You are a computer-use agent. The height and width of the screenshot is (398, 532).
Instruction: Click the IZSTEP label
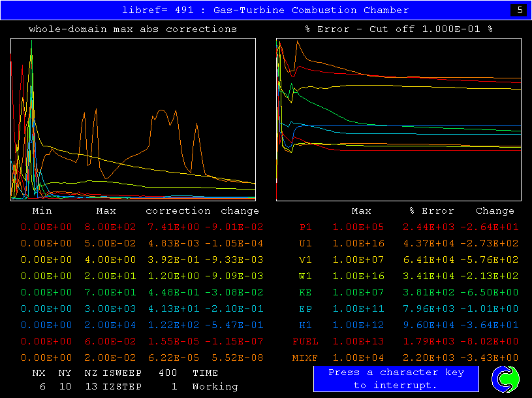coord(122,386)
